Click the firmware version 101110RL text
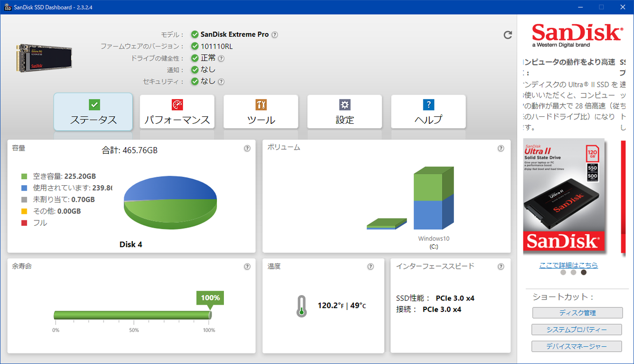The image size is (634, 364). click(216, 47)
